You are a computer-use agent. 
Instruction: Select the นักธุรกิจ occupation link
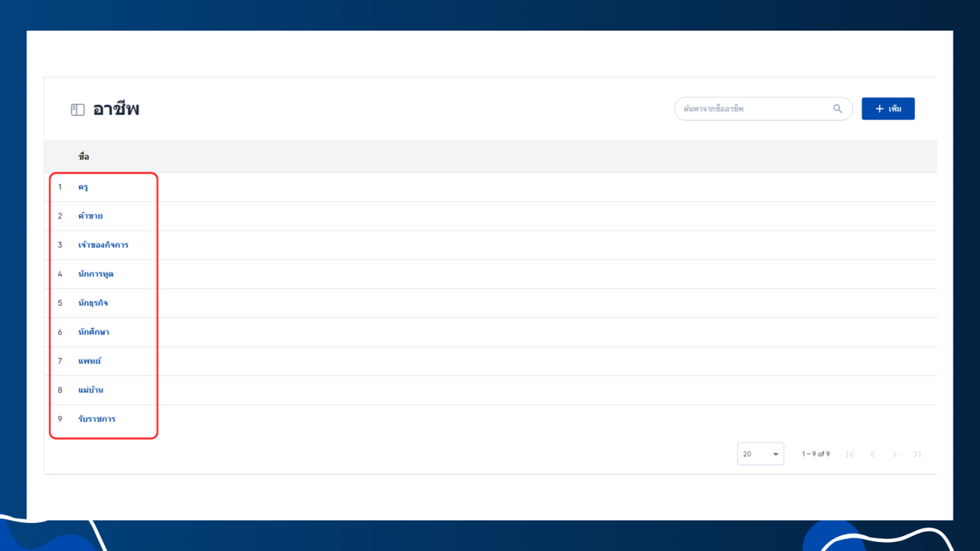click(93, 303)
